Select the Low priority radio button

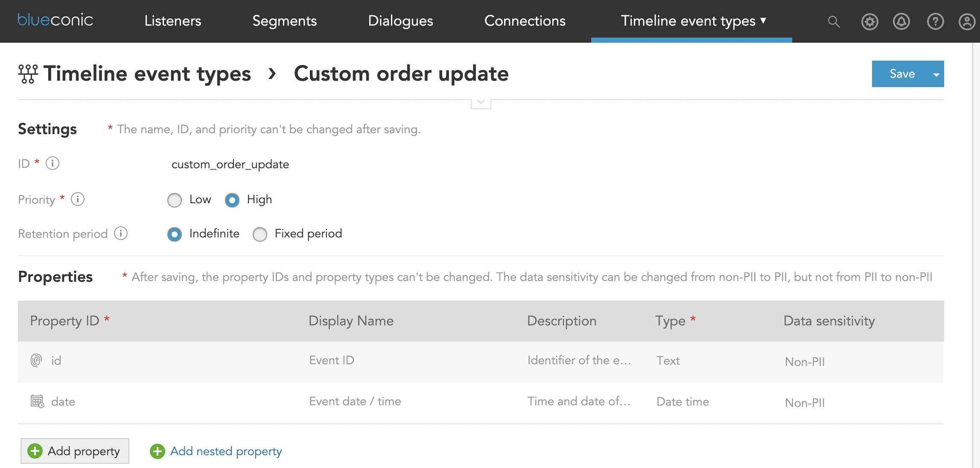tap(175, 199)
